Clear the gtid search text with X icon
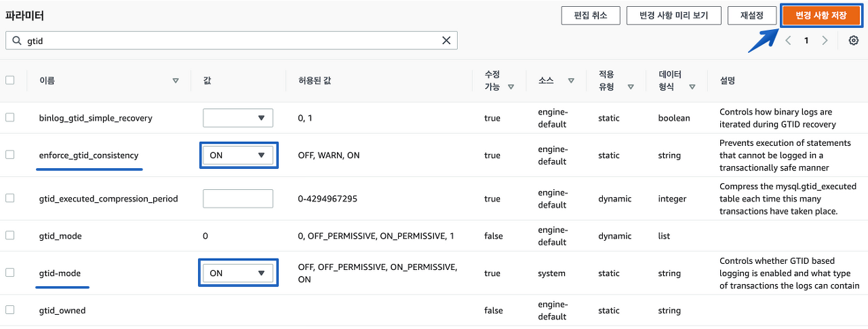This screenshot has height=329, width=868. click(x=446, y=41)
